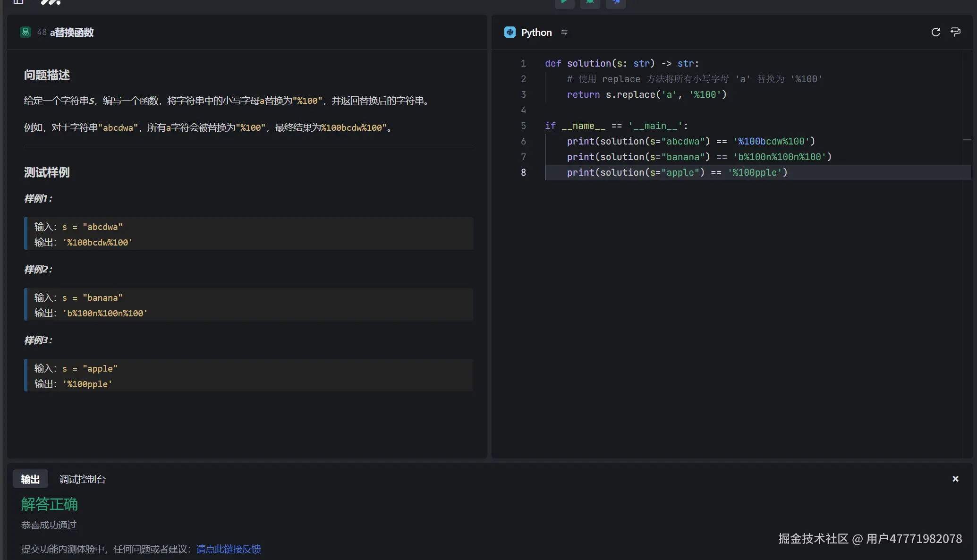Click the editor minimap scrollbar marker
The height and width of the screenshot is (560, 977).
[x=967, y=140]
